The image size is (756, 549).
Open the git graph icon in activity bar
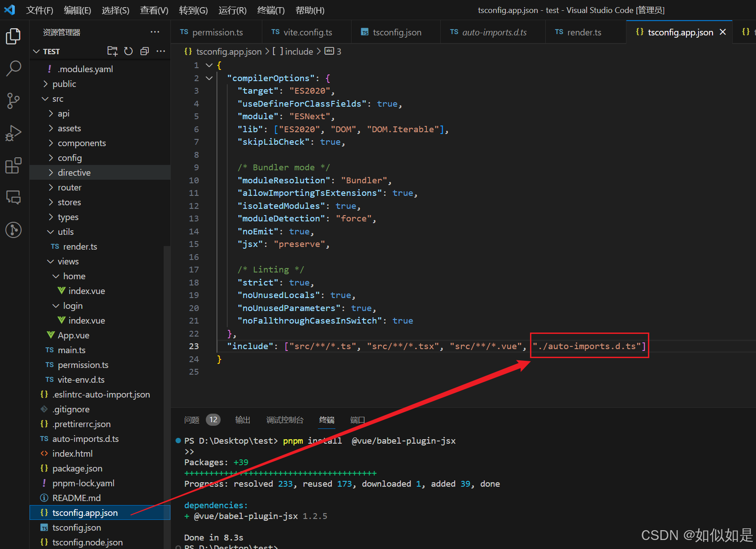[x=13, y=230]
